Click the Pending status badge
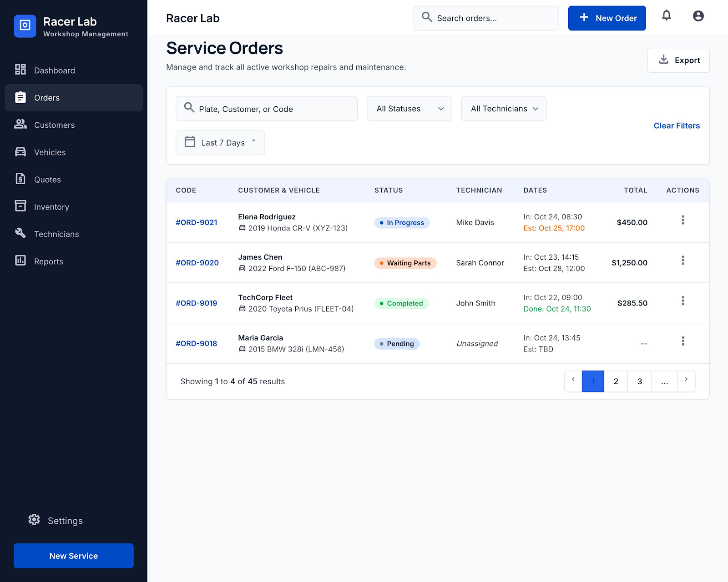Viewport: 728px width, 582px height. tap(397, 344)
